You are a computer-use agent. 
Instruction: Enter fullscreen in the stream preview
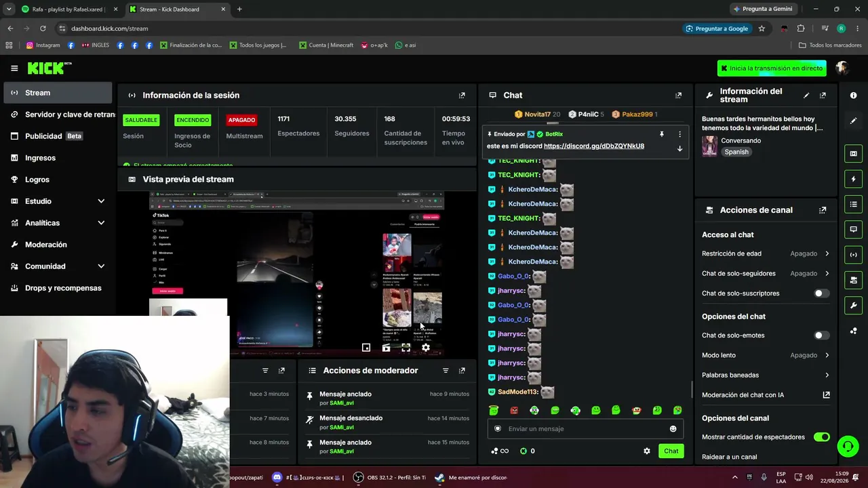click(406, 348)
